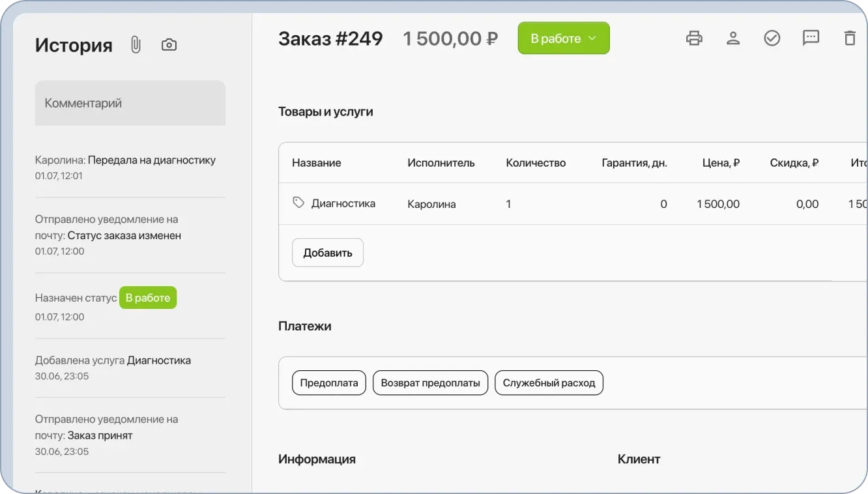This screenshot has width=868, height=494.
Task: Add a photo using the camera icon
Action: [169, 44]
